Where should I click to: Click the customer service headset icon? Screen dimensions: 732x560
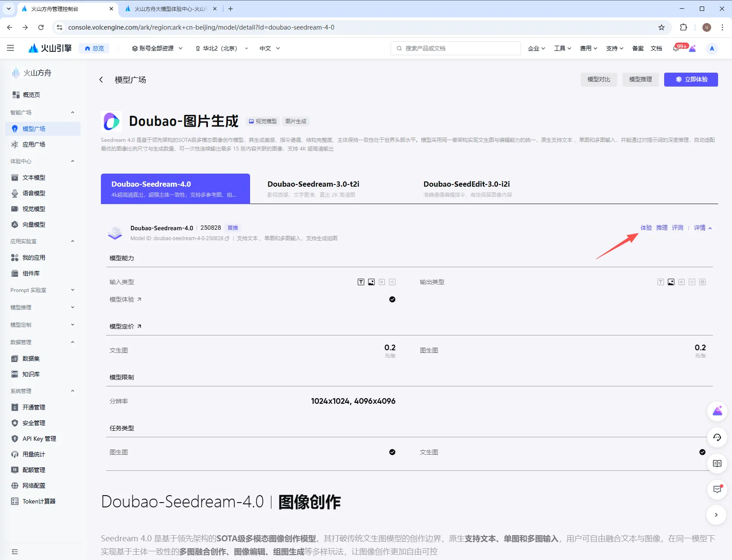coord(717,437)
